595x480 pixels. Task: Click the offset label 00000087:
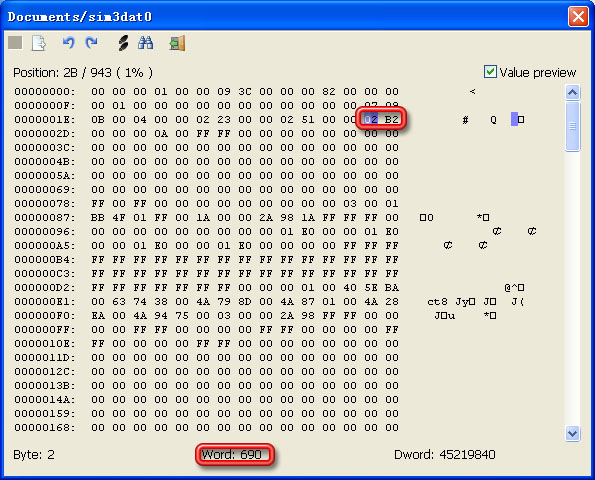point(45,218)
